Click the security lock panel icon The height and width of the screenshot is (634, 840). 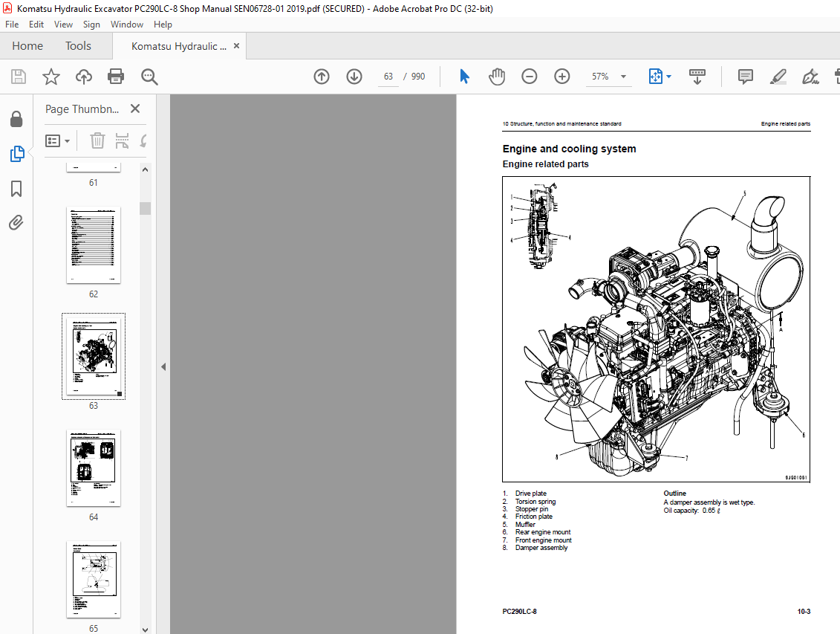(16, 119)
